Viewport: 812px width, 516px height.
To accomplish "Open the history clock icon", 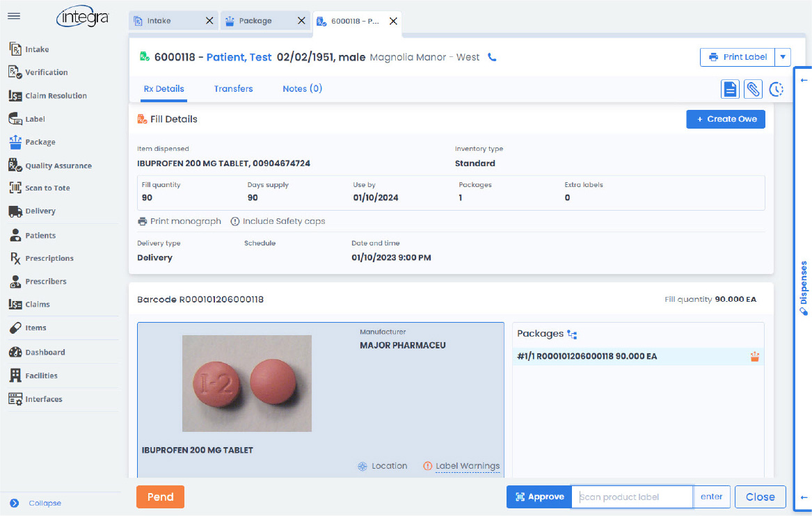I will [x=776, y=89].
